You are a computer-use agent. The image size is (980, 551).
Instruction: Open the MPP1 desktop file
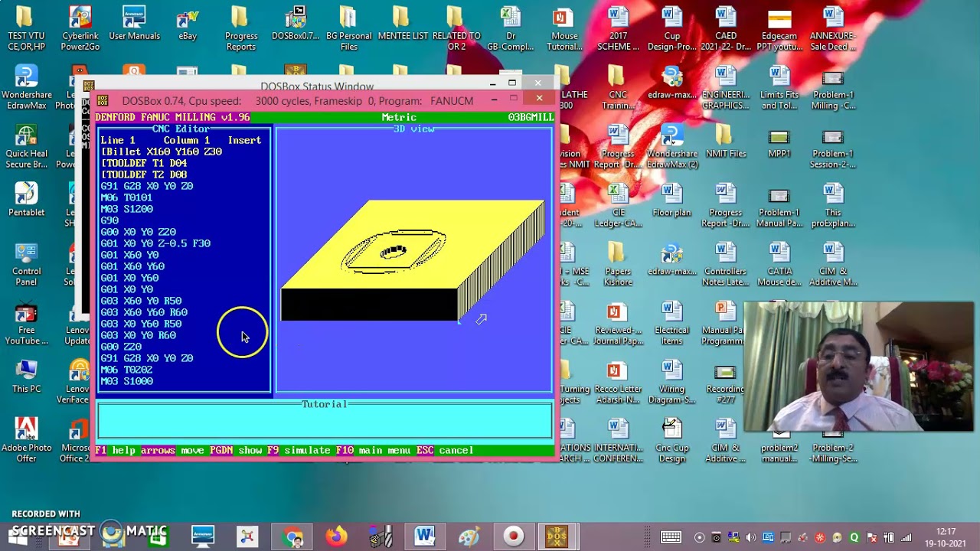(x=779, y=141)
